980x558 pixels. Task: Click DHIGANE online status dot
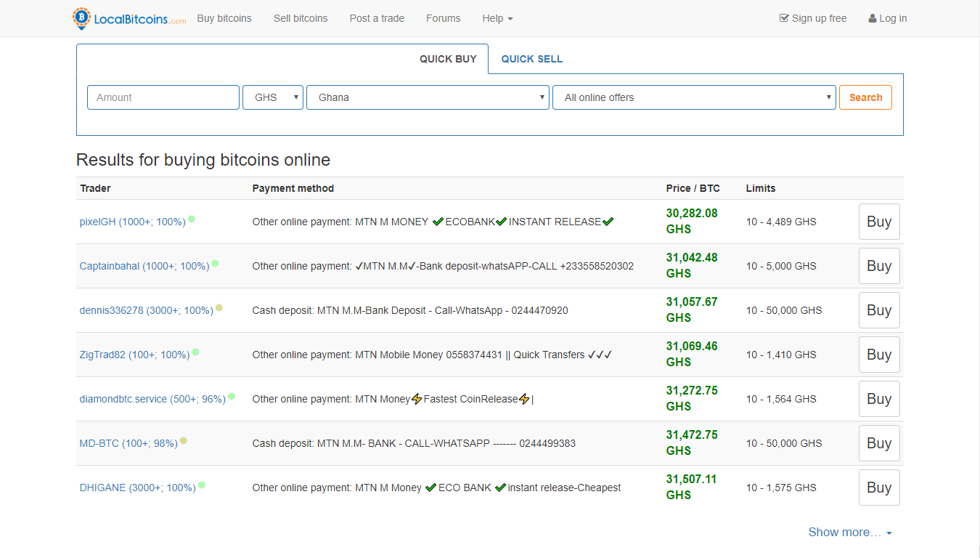pyautogui.click(x=202, y=485)
